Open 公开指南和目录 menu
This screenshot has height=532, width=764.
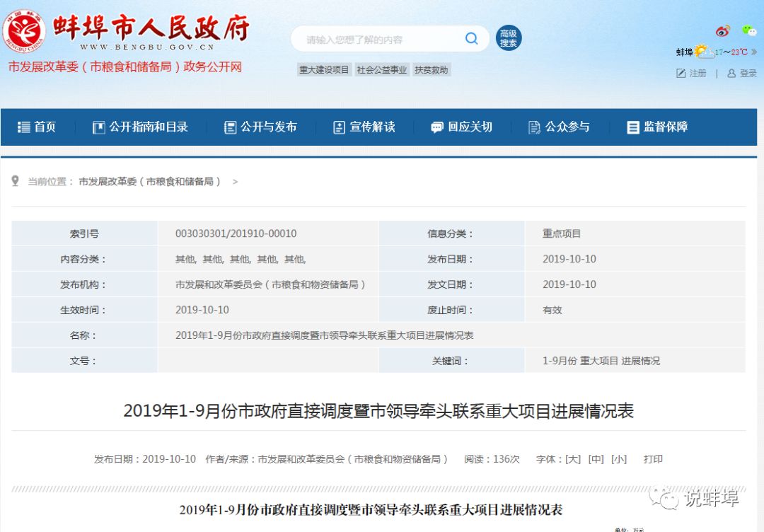[x=140, y=127]
